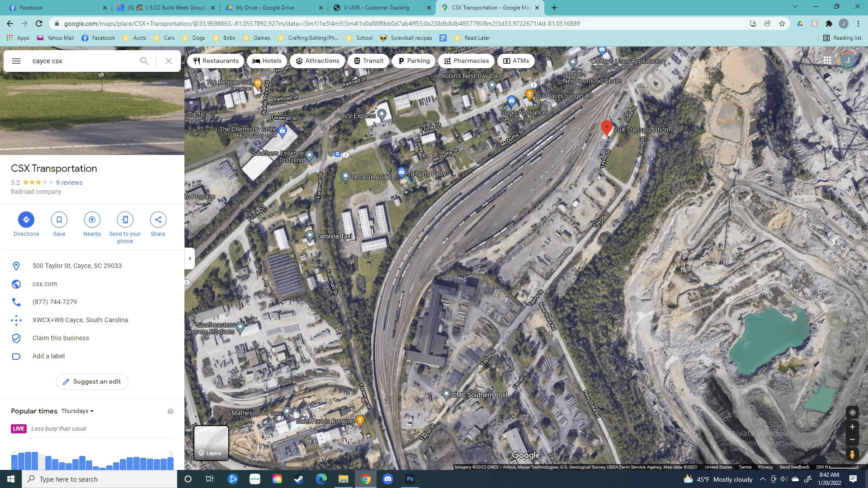868x488 pixels.
Task: Select the Transit filter chip
Action: (x=368, y=61)
